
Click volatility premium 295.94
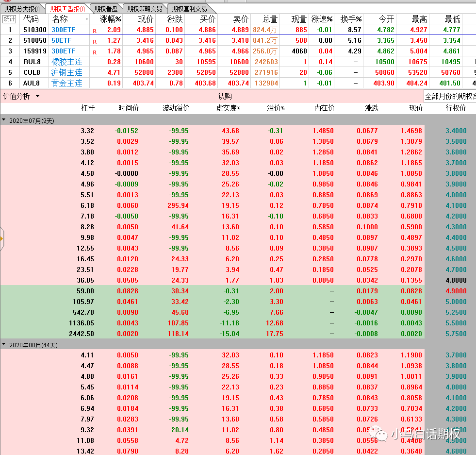tap(178, 205)
